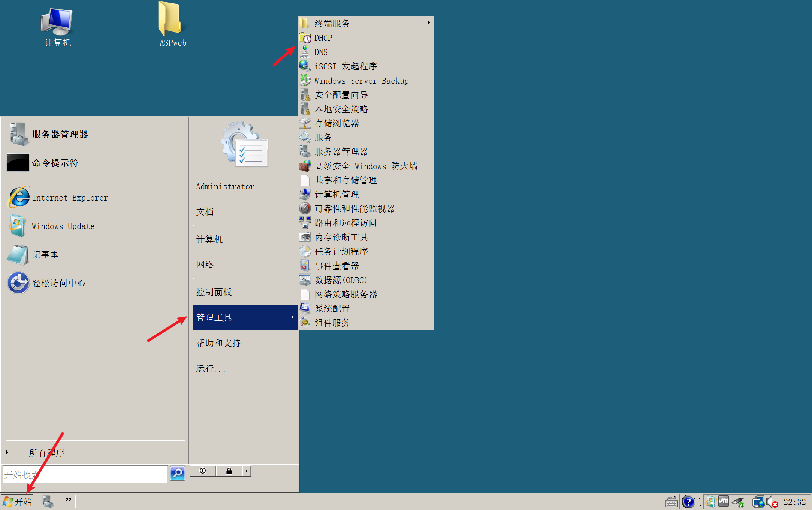The height and width of the screenshot is (510, 812).
Task: Launch the command prompt (命令提示符)
Action: click(x=55, y=163)
